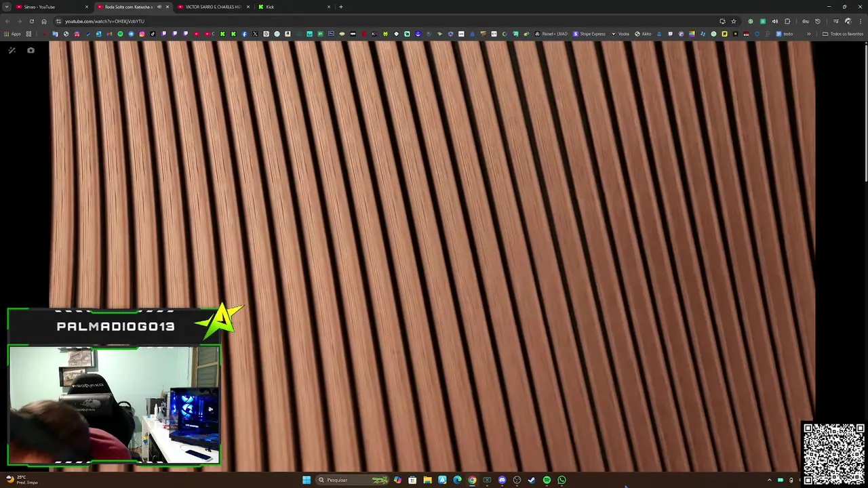Show hidden system tray icons

coord(769,480)
